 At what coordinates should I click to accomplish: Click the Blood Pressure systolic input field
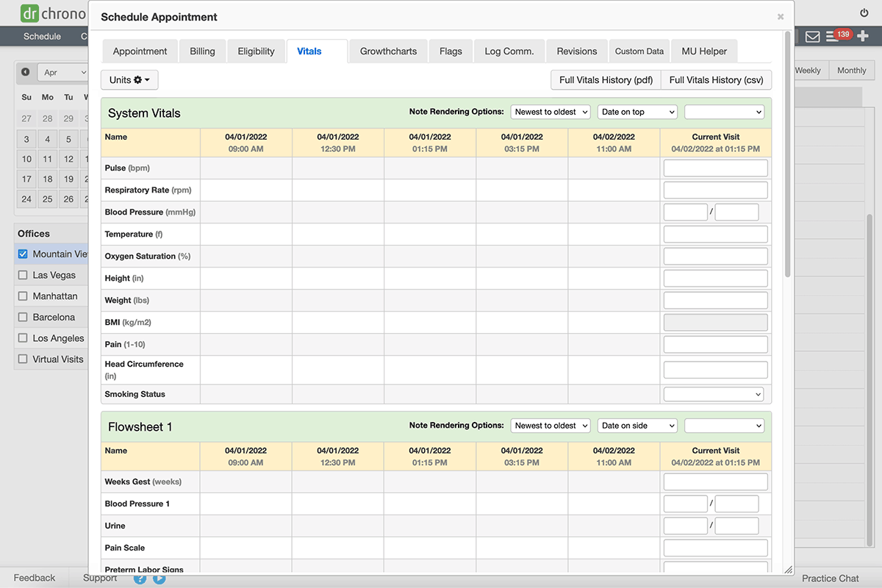tap(686, 212)
